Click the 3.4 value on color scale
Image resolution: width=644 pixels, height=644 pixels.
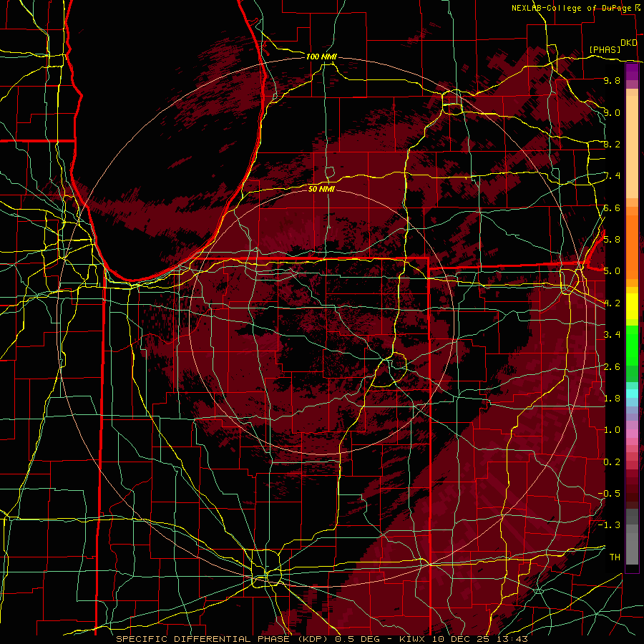click(x=612, y=335)
